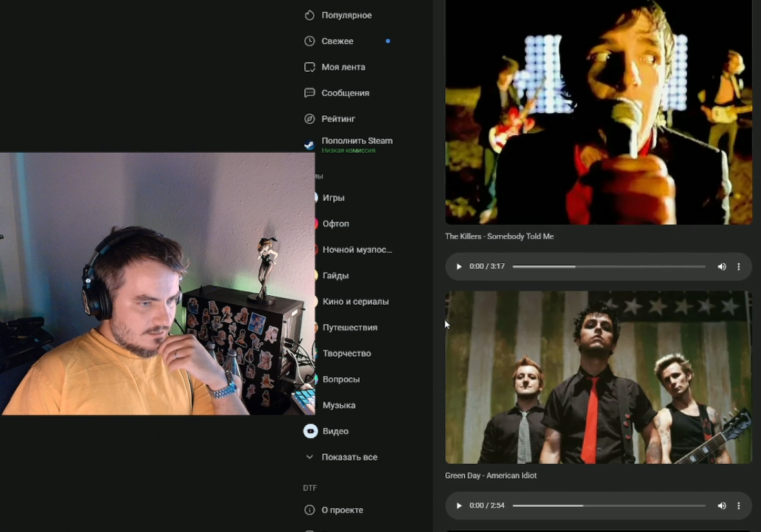
Task: Seek in Somebody Told Me progress bar
Action: pos(608,267)
